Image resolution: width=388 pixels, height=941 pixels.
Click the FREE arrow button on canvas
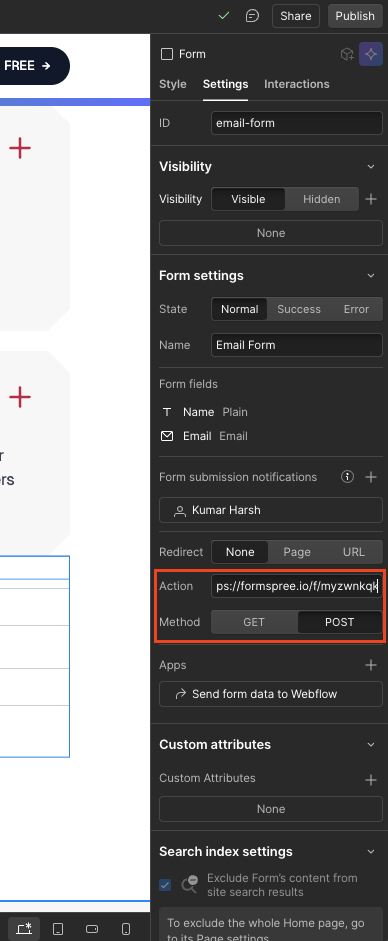point(34,65)
